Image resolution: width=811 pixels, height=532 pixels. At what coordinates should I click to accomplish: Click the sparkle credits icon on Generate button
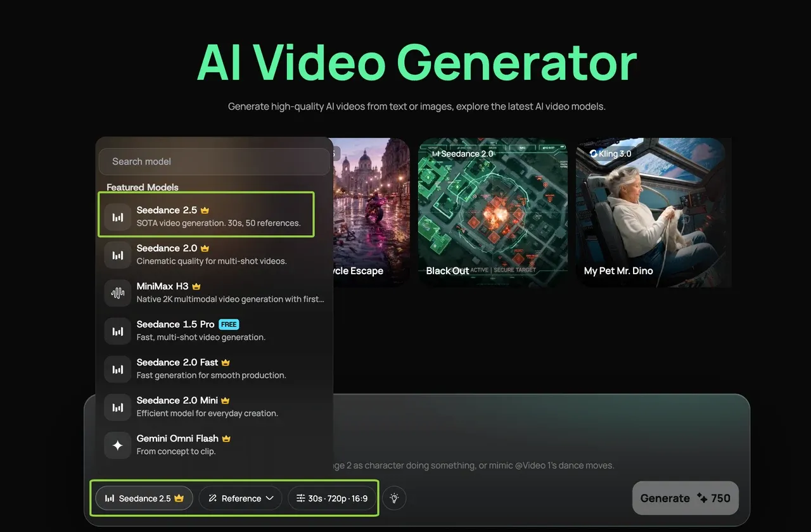pos(702,498)
